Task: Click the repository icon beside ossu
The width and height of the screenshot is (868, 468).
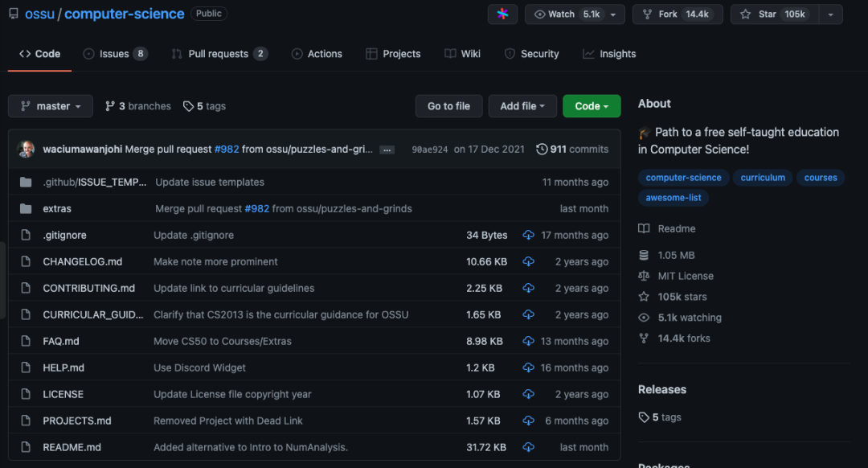Action: (x=14, y=14)
